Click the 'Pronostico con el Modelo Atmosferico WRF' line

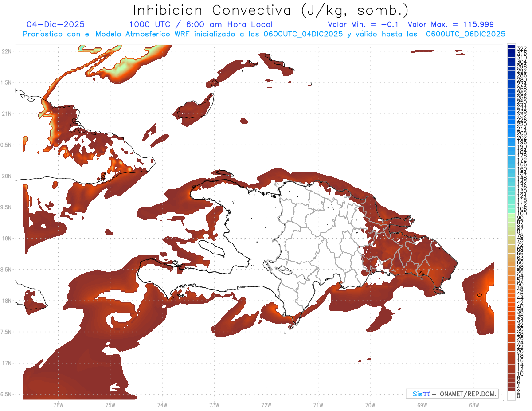click(264, 34)
